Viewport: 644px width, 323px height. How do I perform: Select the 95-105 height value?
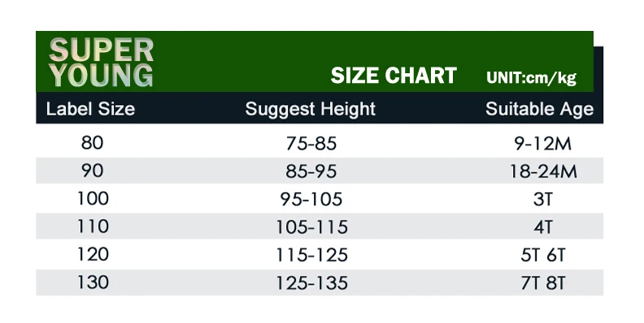(x=311, y=199)
